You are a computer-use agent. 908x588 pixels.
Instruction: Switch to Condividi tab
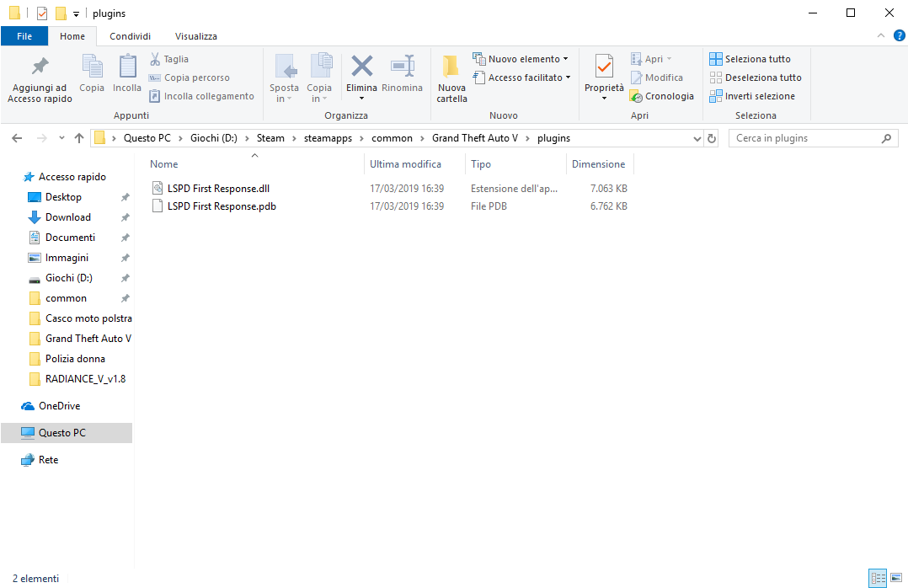[x=131, y=36]
